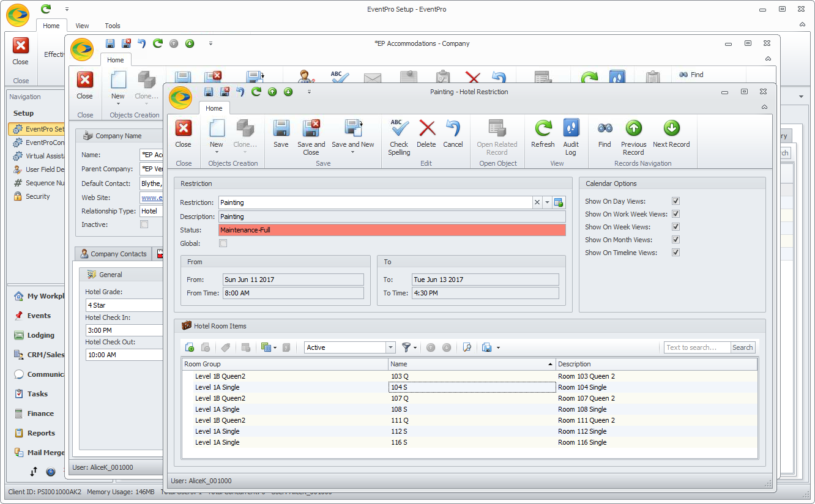Viewport: 815px width, 504px height.
Task: Open the Tools tab in EventPro Setup
Action: 113,26
